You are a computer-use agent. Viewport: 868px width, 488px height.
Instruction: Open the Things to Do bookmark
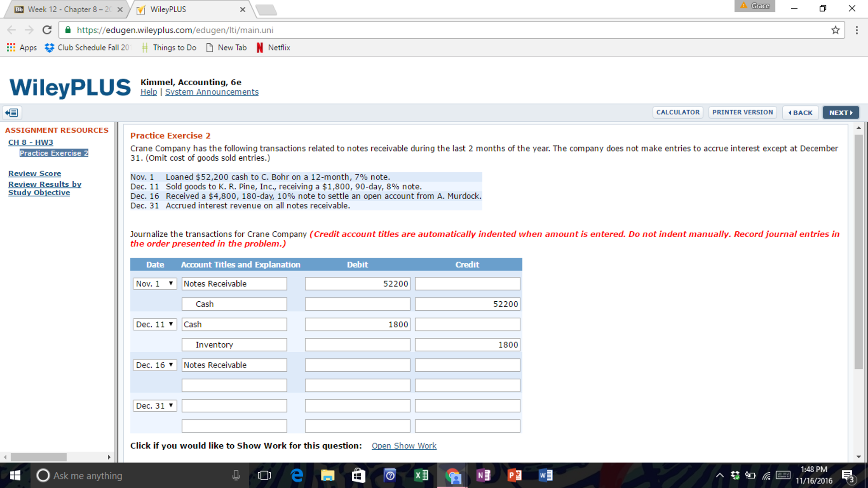pos(169,48)
